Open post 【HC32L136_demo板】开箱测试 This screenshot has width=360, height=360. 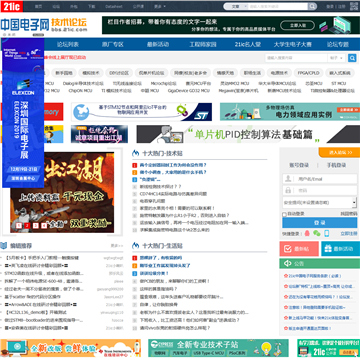(36, 312)
